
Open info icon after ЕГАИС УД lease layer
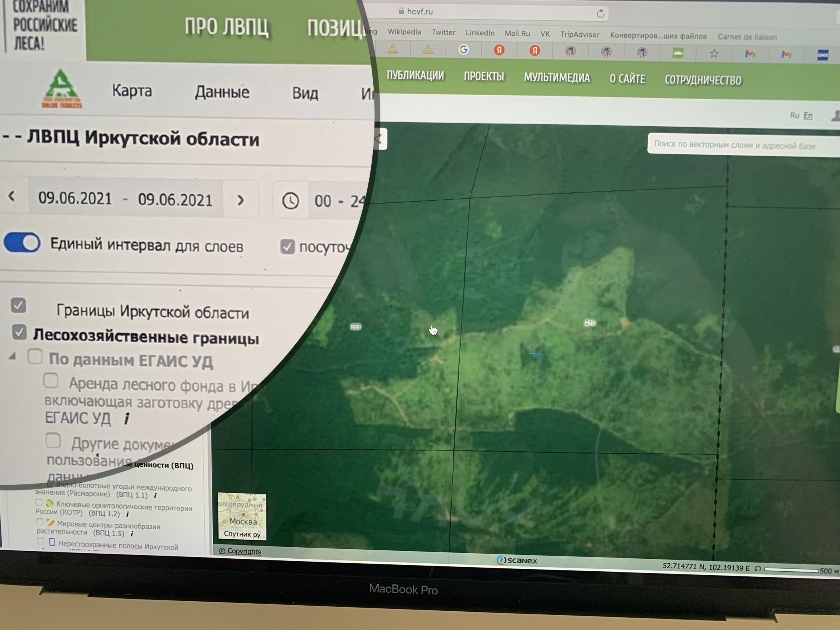[x=126, y=419]
